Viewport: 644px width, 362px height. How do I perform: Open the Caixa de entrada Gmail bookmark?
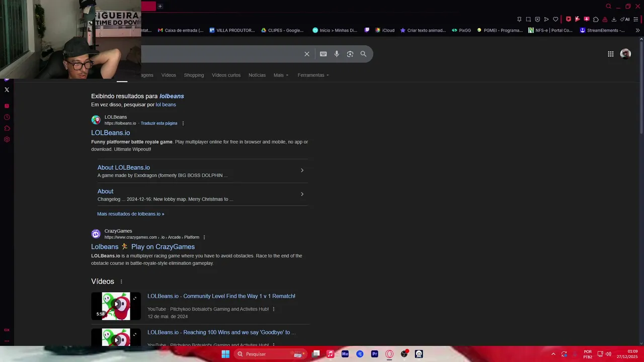pos(181,30)
